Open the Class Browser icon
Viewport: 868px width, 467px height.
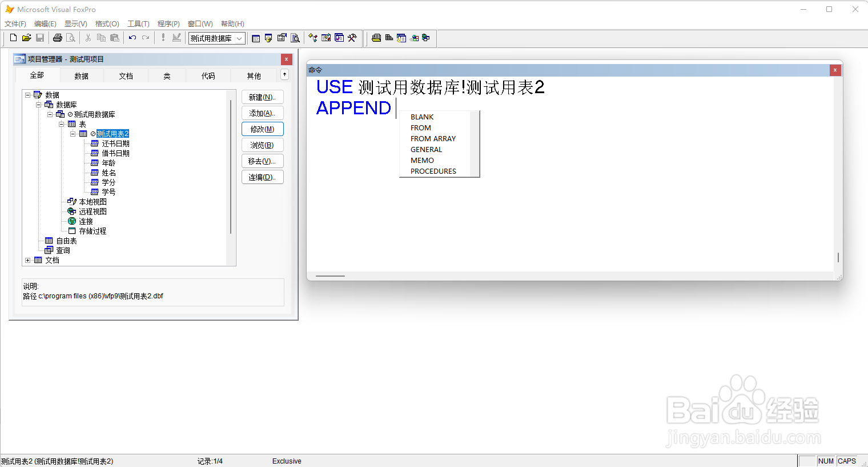click(313, 38)
